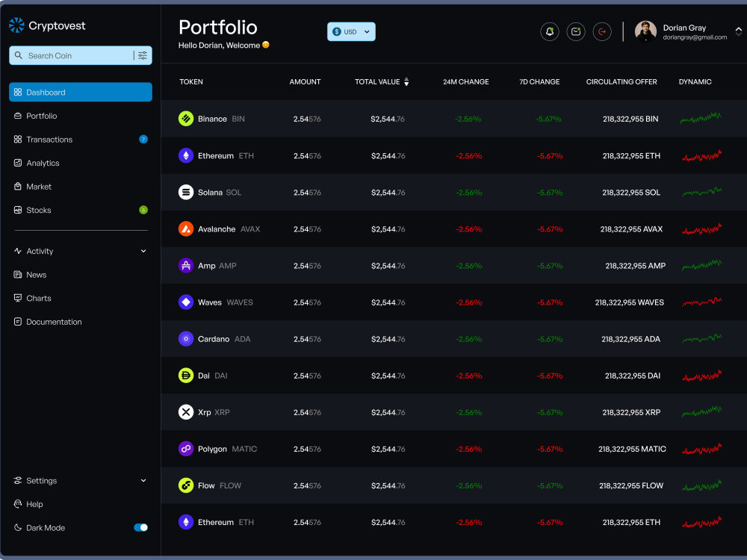Image resolution: width=747 pixels, height=560 pixels.
Task: Click Cardano row's -5.67% change
Action: tap(550, 339)
